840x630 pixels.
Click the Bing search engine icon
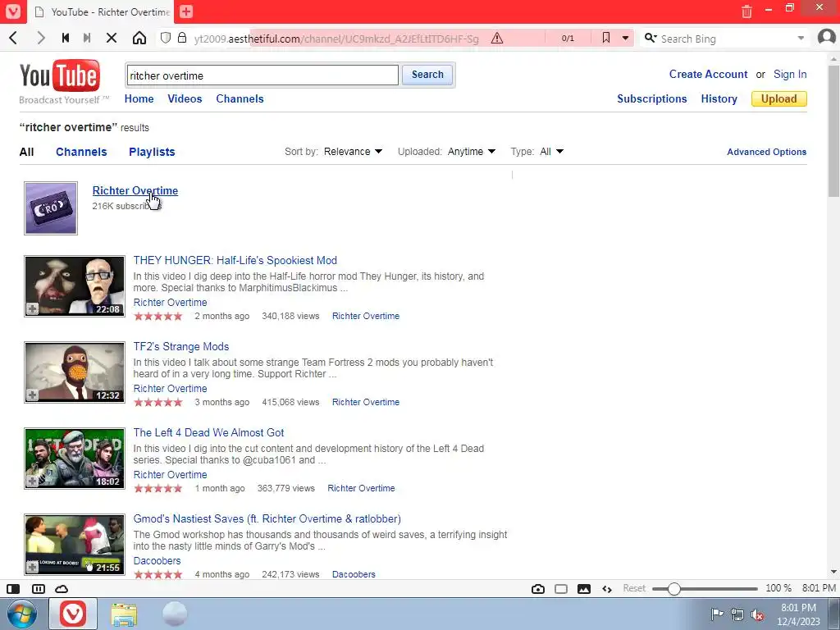click(x=651, y=38)
